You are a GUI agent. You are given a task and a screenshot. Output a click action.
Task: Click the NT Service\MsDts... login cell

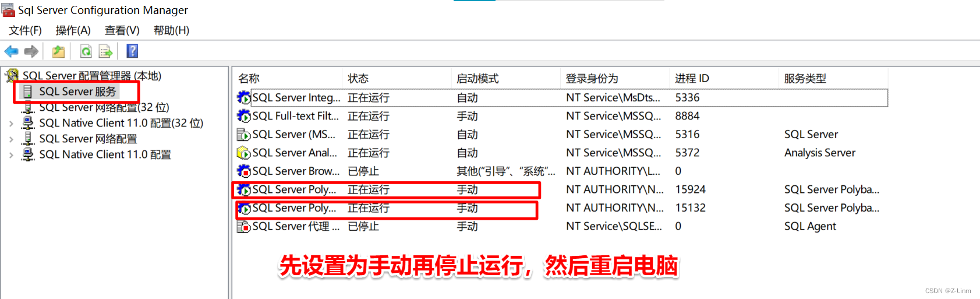(x=613, y=98)
